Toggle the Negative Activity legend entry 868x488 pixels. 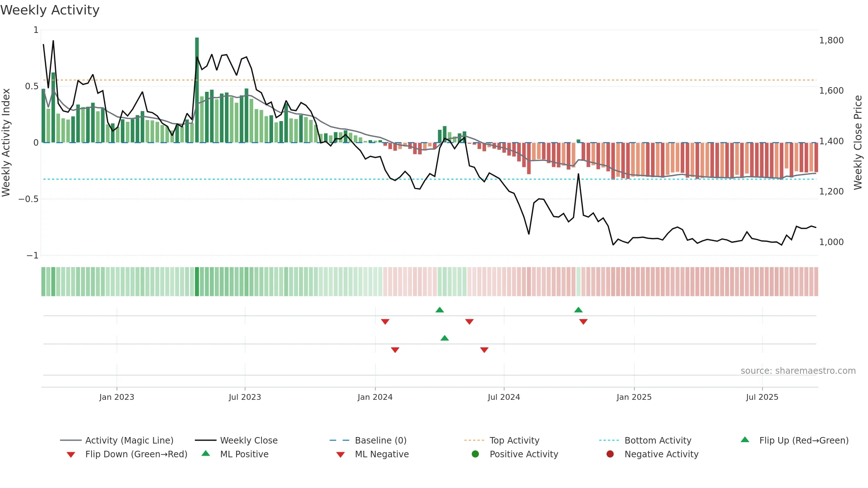click(x=652, y=454)
